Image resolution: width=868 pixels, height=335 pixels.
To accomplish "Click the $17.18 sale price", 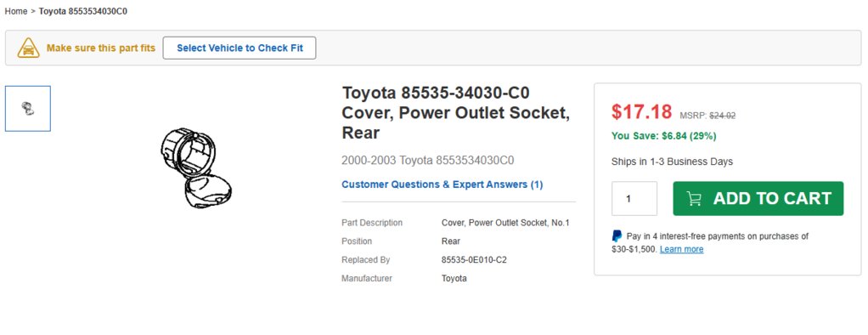I will [x=641, y=112].
